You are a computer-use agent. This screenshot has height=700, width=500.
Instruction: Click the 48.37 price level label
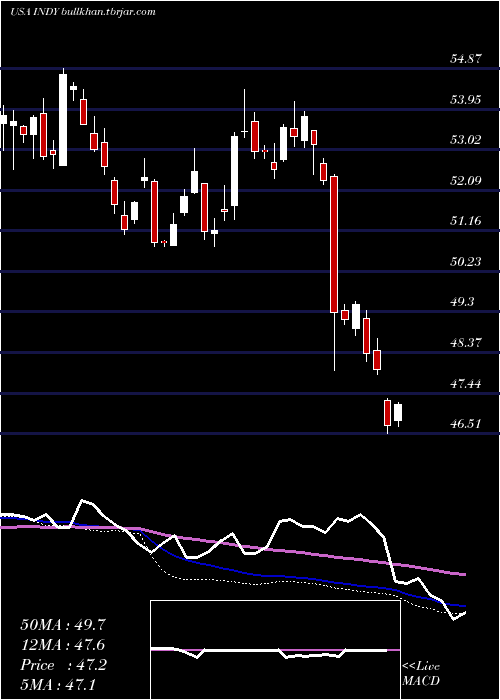point(465,343)
